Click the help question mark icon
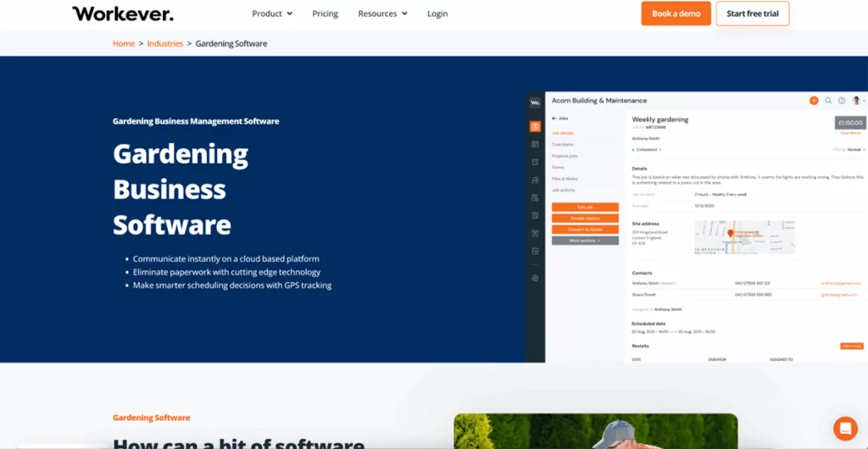Screen dimensions: 868x449 click(842, 101)
